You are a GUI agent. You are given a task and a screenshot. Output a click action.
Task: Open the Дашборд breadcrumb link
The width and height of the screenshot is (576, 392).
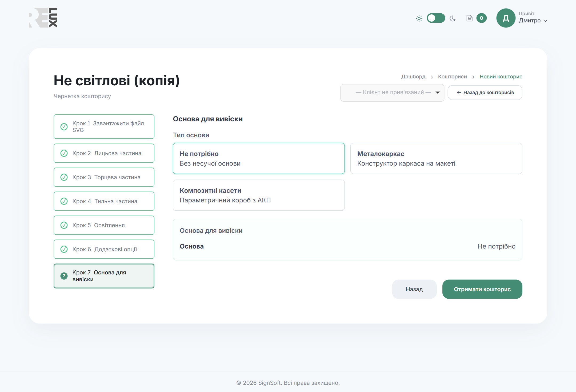click(413, 77)
